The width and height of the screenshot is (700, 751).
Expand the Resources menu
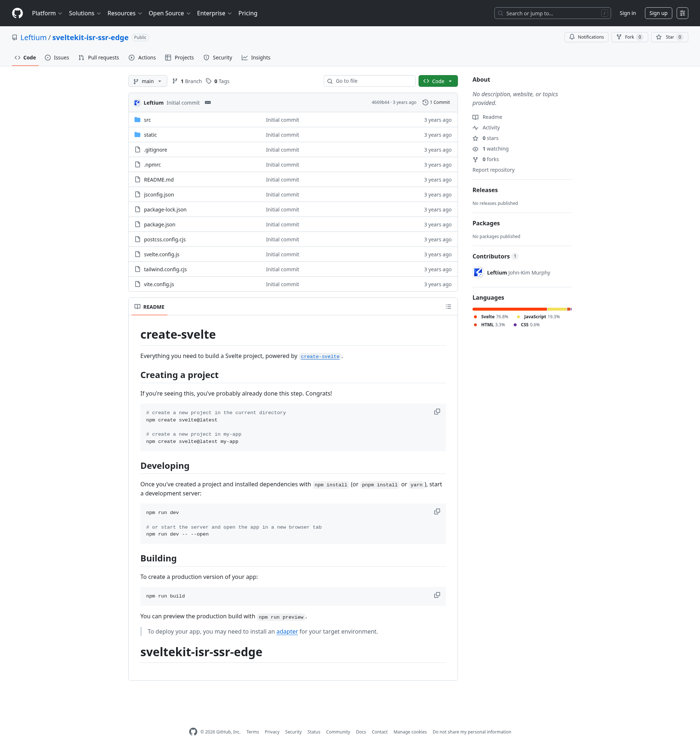[125, 13]
